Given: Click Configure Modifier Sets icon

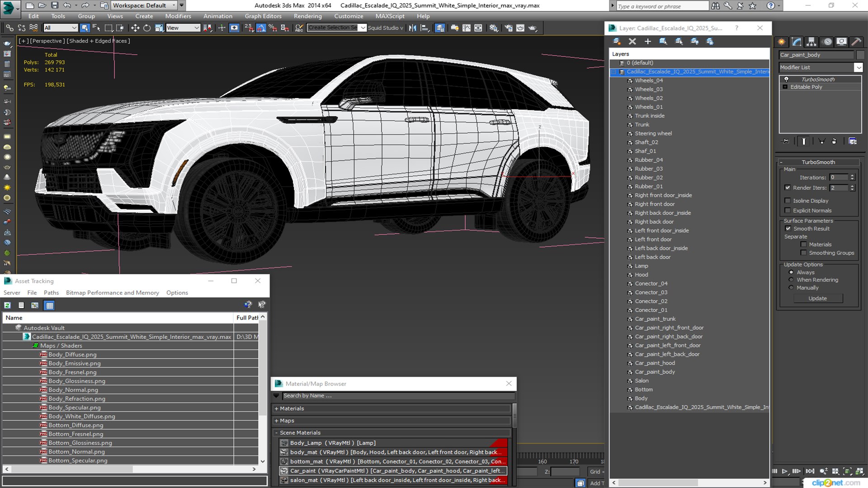Looking at the screenshot, I should pyautogui.click(x=853, y=141).
